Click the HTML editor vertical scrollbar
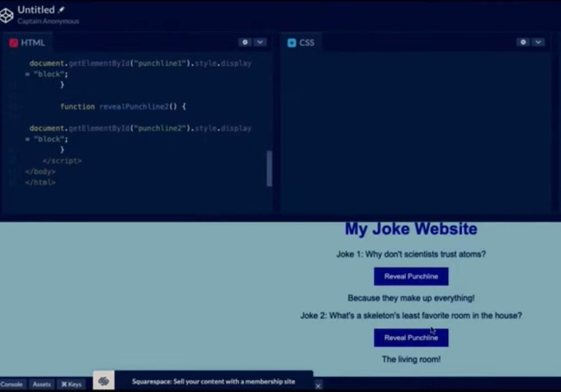The height and width of the screenshot is (392, 561). click(x=269, y=168)
